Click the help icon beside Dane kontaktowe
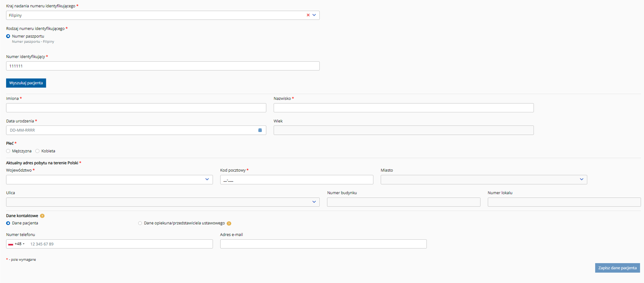The height and width of the screenshot is (283, 644). [42, 216]
